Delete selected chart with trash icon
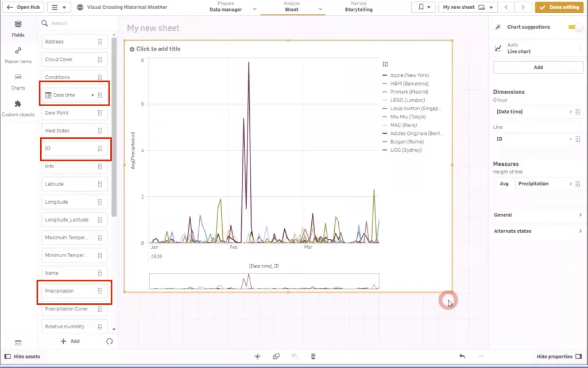 (x=313, y=357)
